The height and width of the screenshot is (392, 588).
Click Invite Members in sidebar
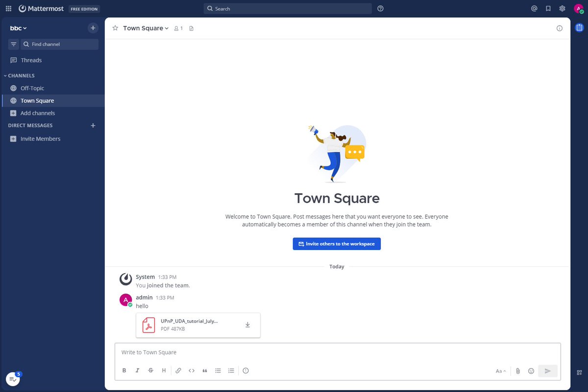(52, 139)
